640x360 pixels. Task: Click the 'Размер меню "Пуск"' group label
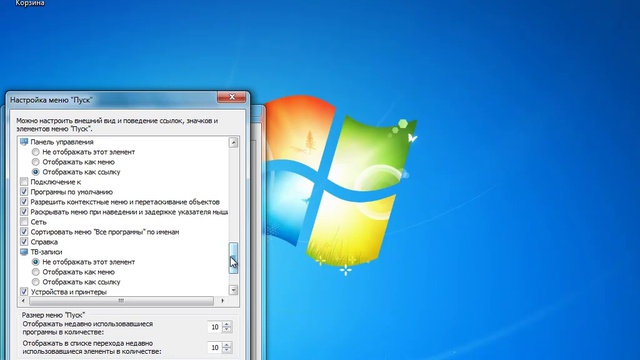tap(53, 315)
